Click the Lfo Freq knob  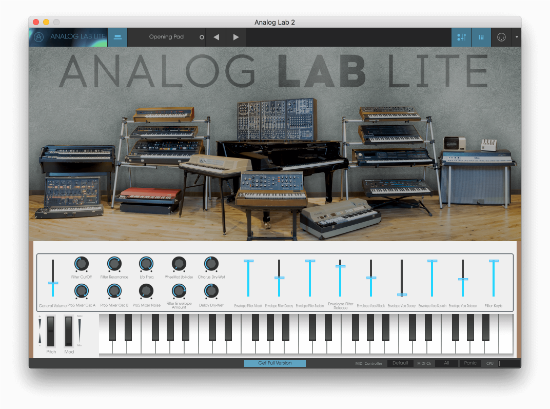(146, 263)
